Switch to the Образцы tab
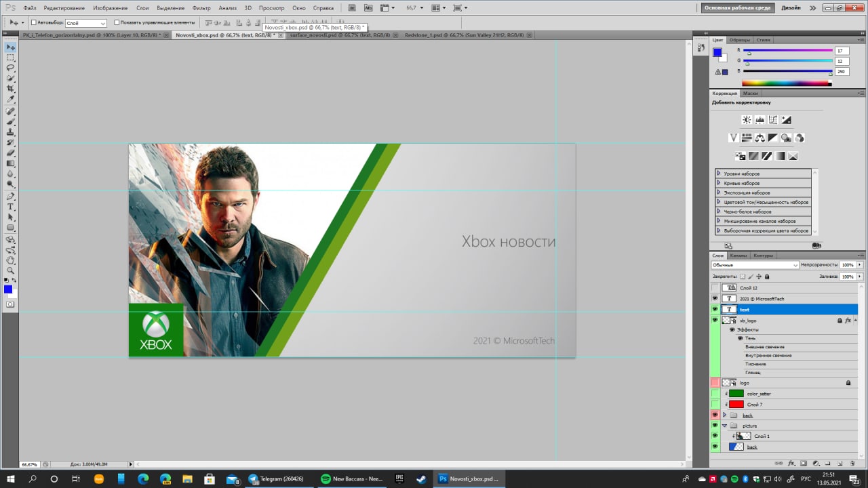Viewport: 868px width, 488px height. pos(740,40)
